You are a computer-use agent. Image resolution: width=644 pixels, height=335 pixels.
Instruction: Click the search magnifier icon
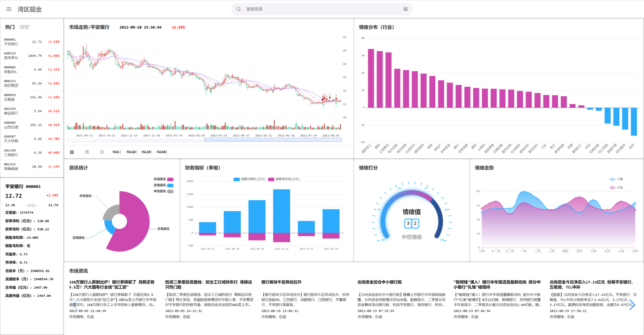(x=239, y=9)
